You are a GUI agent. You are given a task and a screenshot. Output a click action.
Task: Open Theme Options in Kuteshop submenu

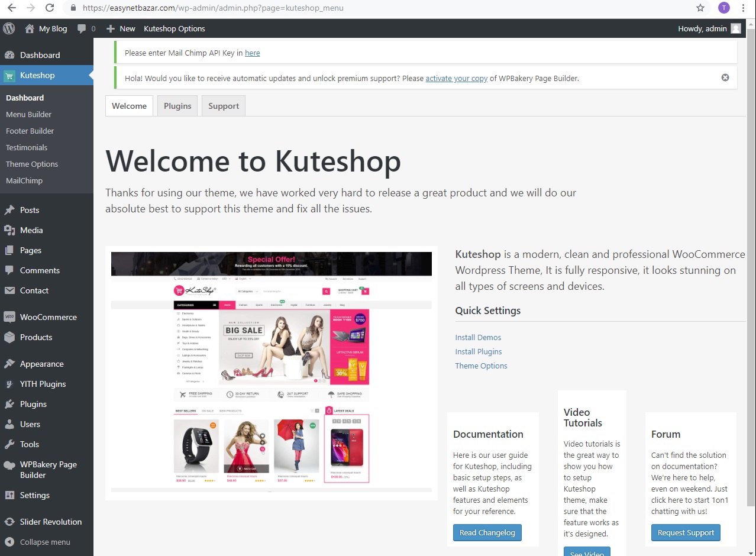point(32,164)
